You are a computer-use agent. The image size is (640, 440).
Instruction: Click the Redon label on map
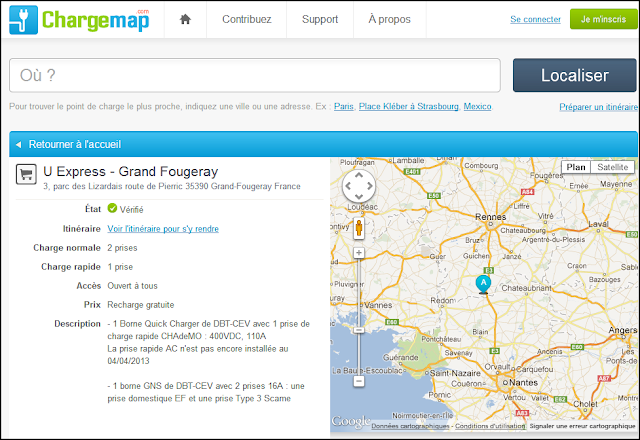(x=442, y=300)
